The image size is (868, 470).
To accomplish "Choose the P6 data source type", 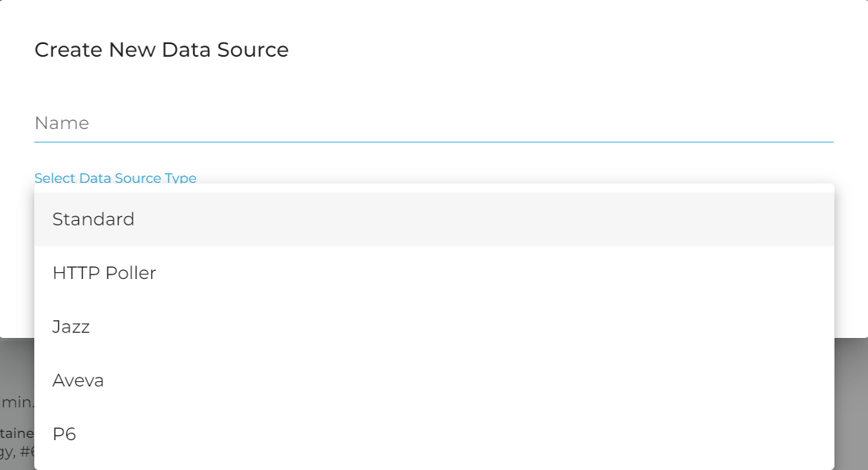I will tap(64, 434).
